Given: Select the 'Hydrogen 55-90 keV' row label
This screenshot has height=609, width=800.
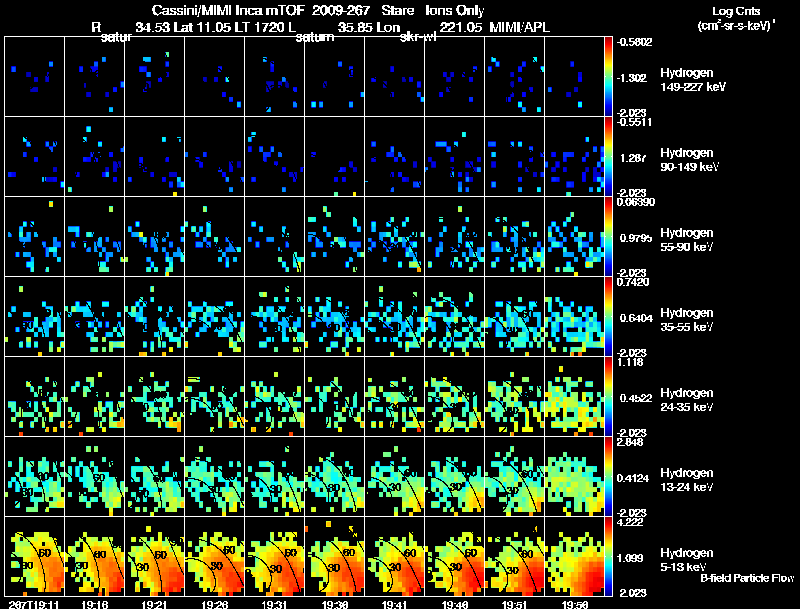Looking at the screenshot, I should tap(687, 240).
